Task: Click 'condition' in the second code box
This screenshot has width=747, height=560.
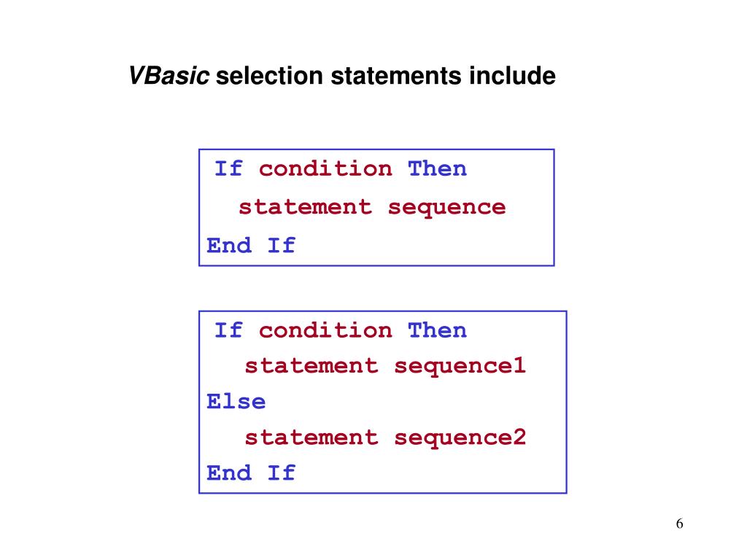Action: [x=326, y=330]
